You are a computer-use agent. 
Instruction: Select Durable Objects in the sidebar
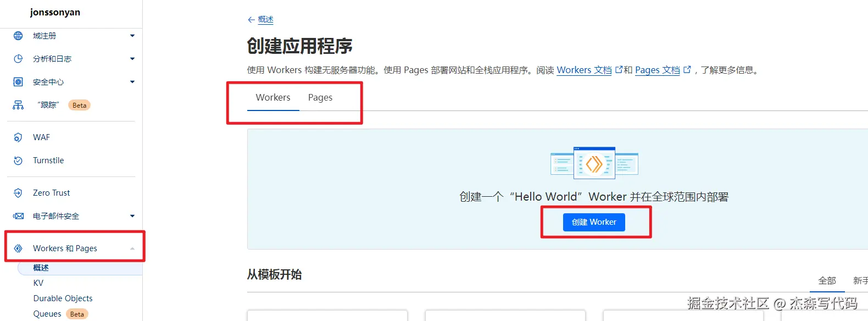(63, 298)
